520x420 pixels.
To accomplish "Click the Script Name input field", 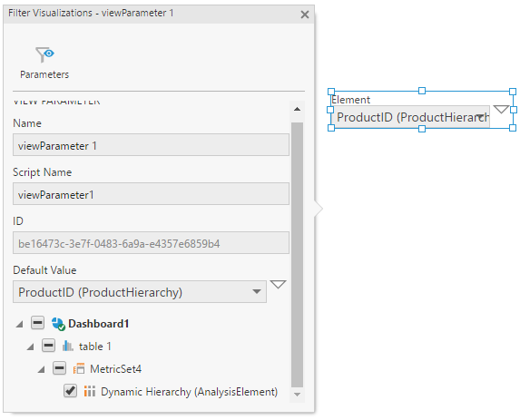I will pos(151,194).
